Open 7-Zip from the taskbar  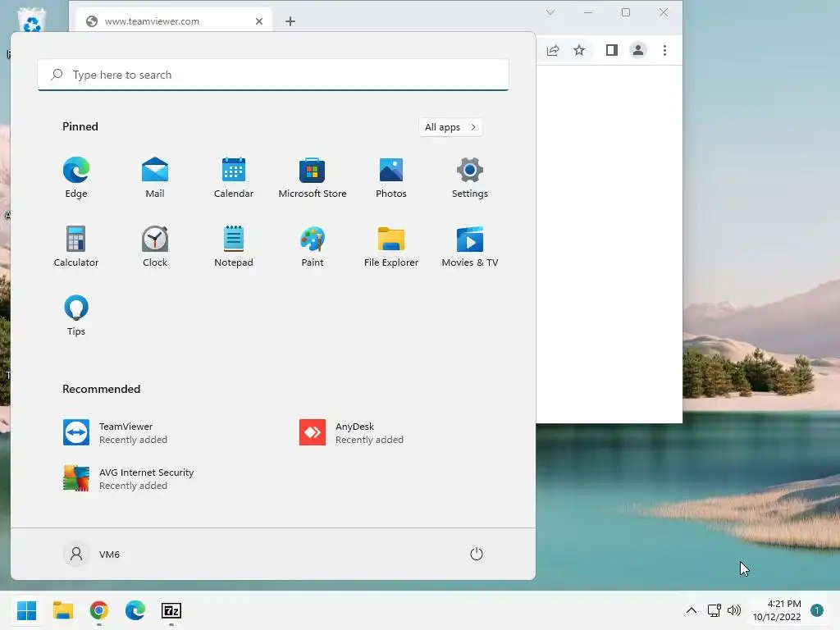[x=171, y=610]
